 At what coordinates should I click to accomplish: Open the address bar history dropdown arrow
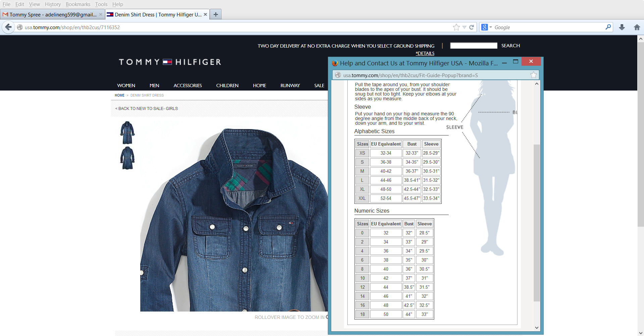464,27
